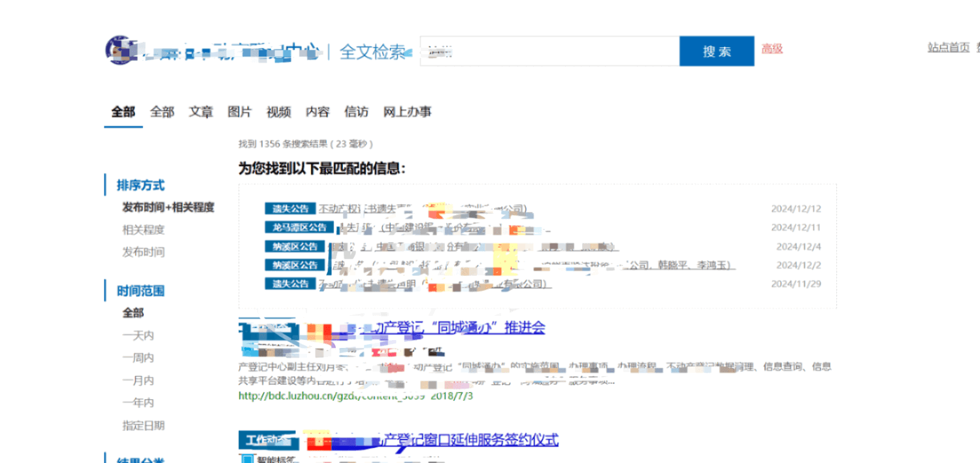Select sorting 发布时间+相关程度
The width and height of the screenshot is (980, 463).
coord(168,207)
